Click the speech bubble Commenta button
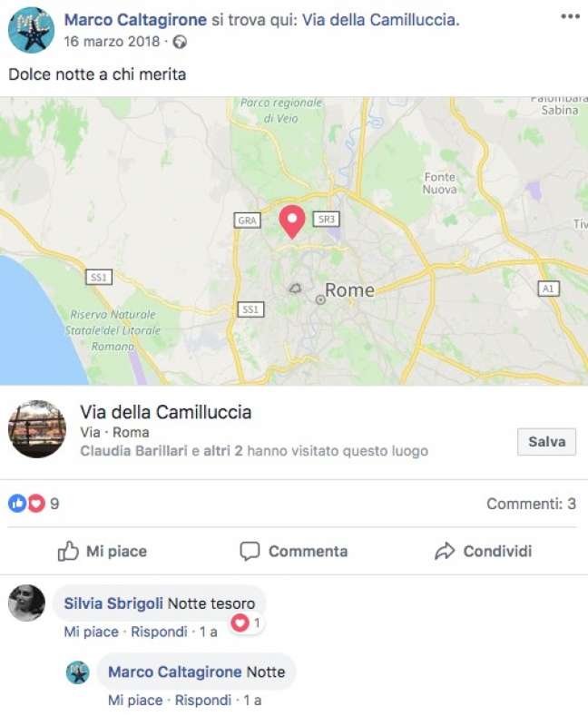Screen dimensions: 588x726 293,551
